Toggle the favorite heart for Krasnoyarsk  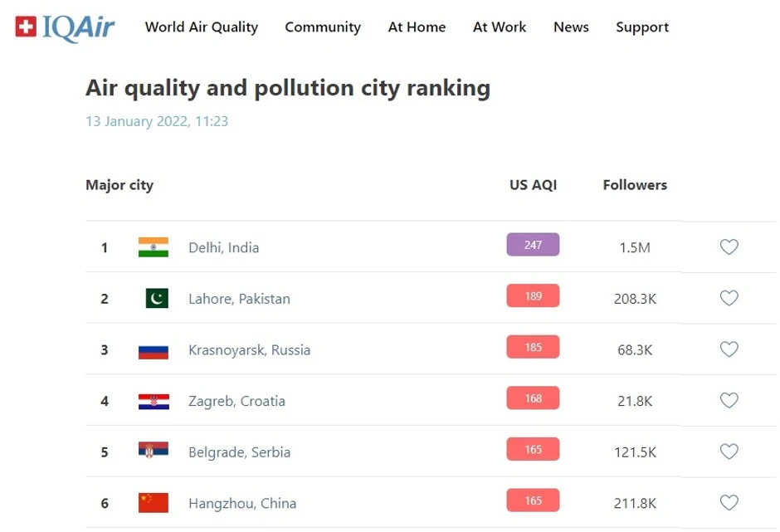[729, 349]
